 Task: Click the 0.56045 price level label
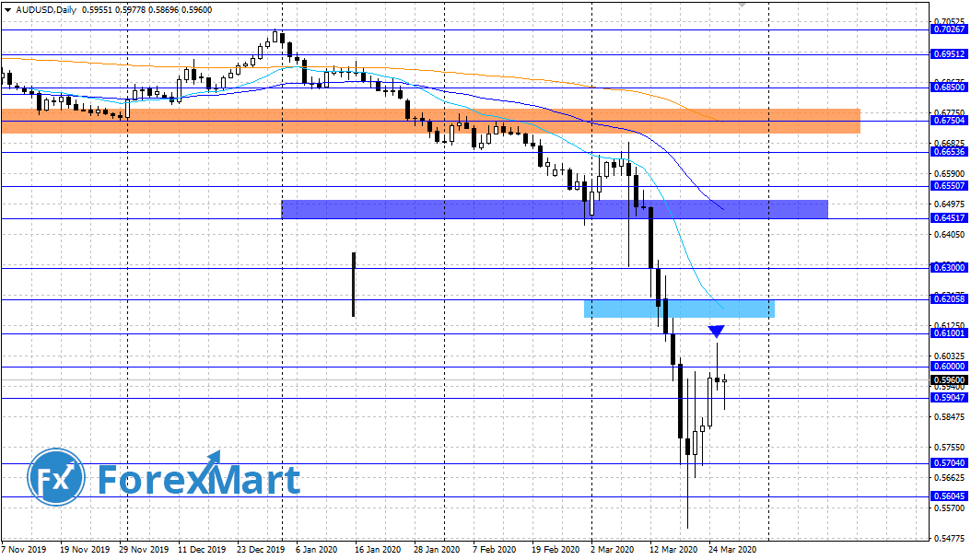point(949,496)
